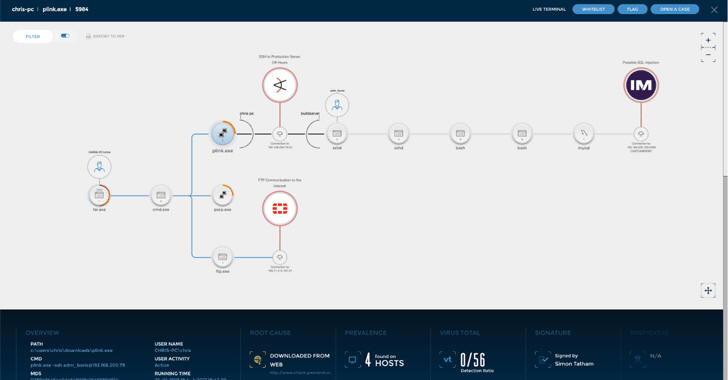Click Export to PDF
728x380 pixels.
coord(105,36)
